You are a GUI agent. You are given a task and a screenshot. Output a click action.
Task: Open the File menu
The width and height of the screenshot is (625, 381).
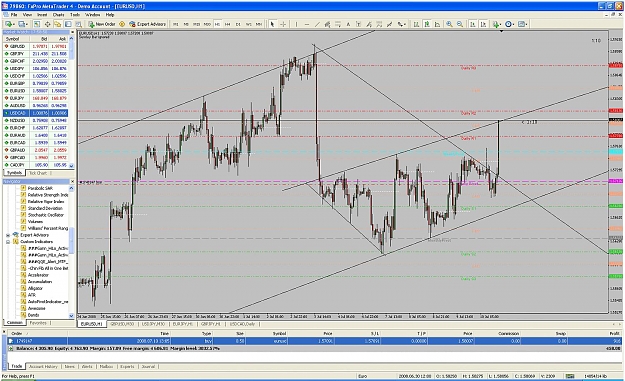[14, 14]
